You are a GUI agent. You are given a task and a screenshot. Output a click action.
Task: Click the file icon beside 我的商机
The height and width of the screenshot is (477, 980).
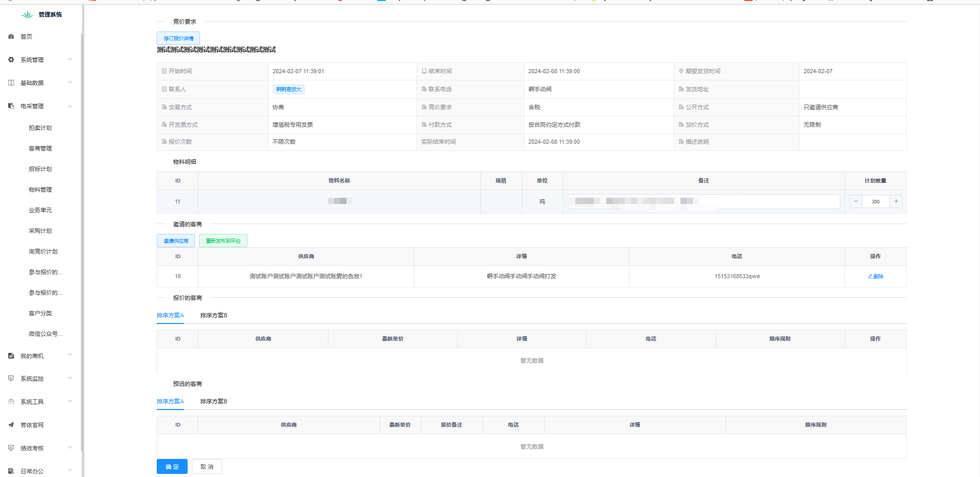pyautogui.click(x=11, y=356)
